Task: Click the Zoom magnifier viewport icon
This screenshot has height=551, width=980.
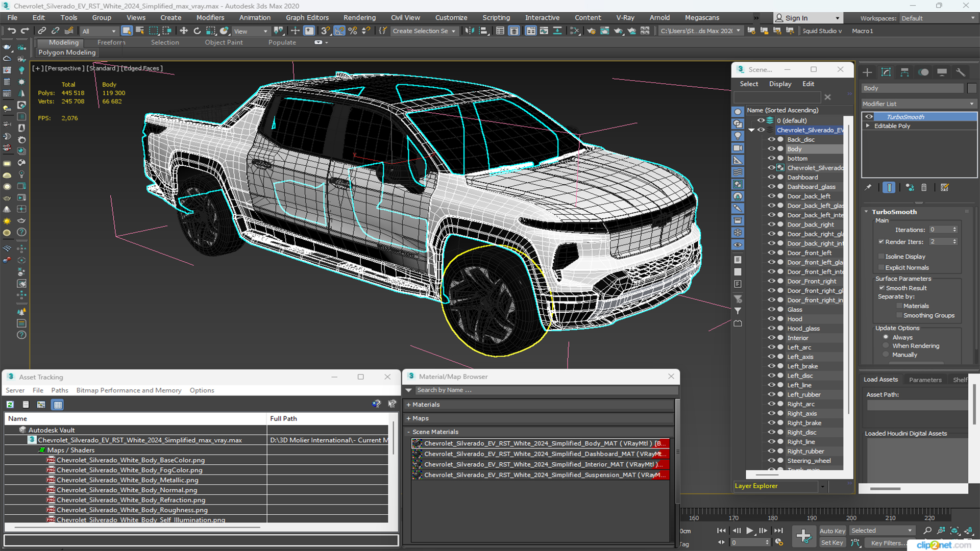Action: coord(927,531)
